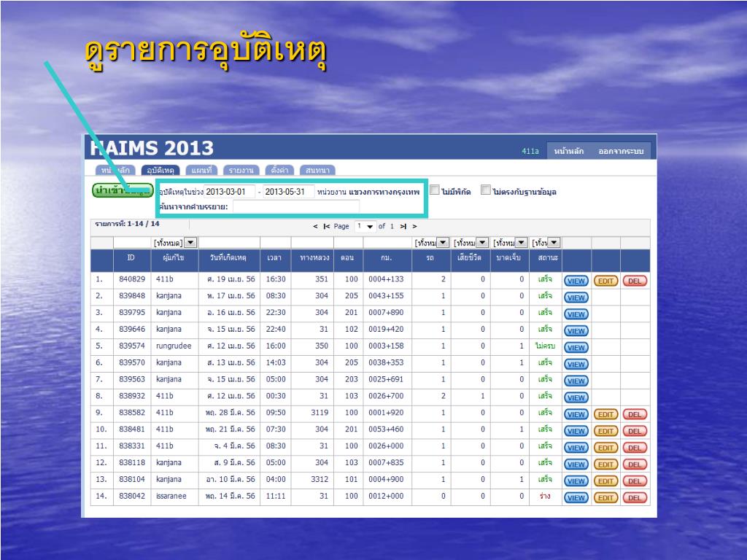Click EDIT button for record 840829

605,281
